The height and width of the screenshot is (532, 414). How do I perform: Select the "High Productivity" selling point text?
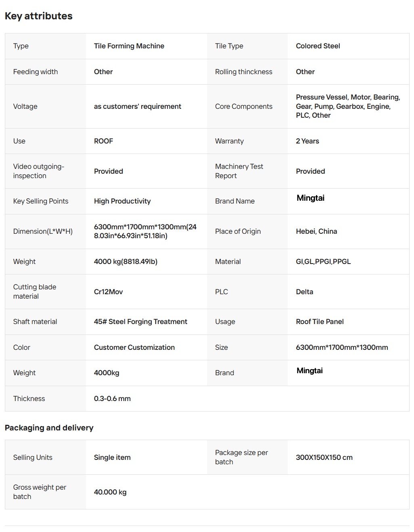122,201
